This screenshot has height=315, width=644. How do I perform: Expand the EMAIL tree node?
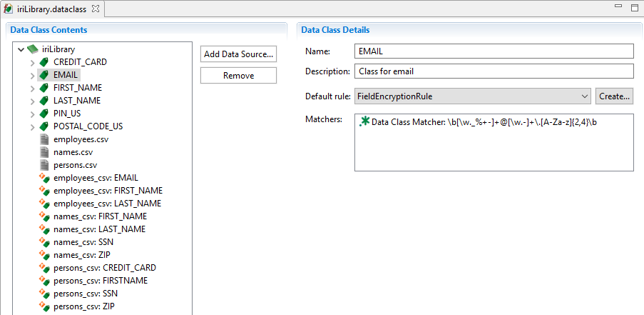coord(33,75)
